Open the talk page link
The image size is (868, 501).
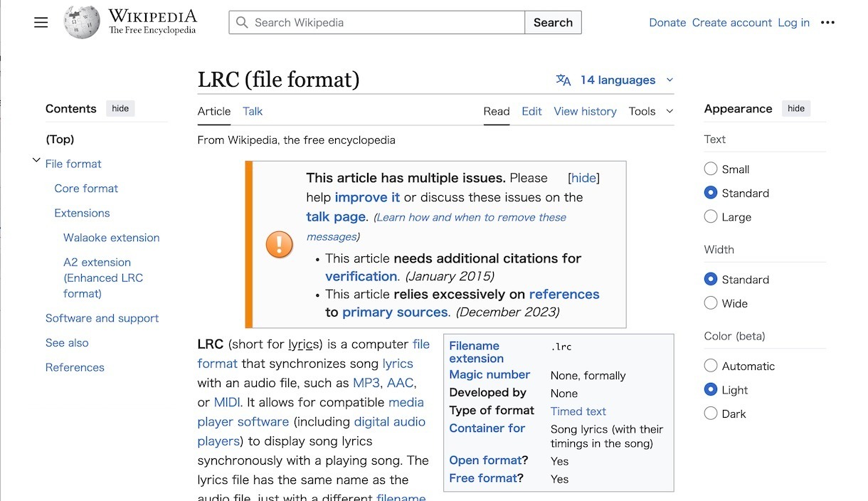pyautogui.click(x=336, y=217)
